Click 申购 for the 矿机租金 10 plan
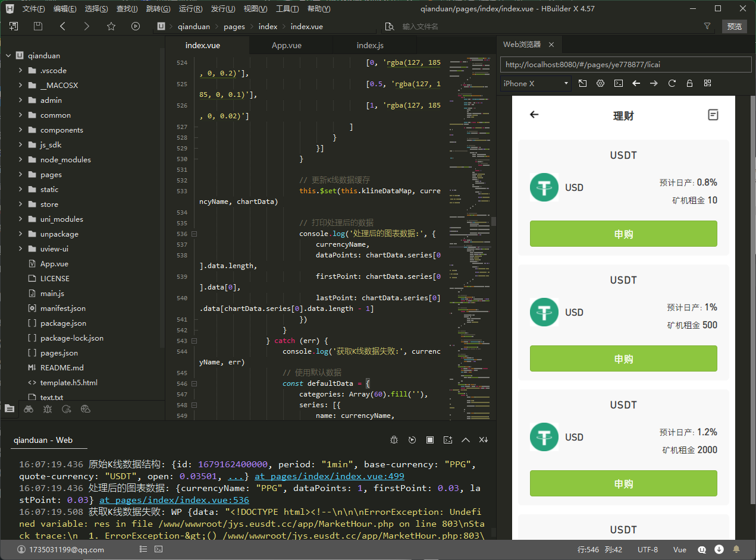 coord(623,234)
